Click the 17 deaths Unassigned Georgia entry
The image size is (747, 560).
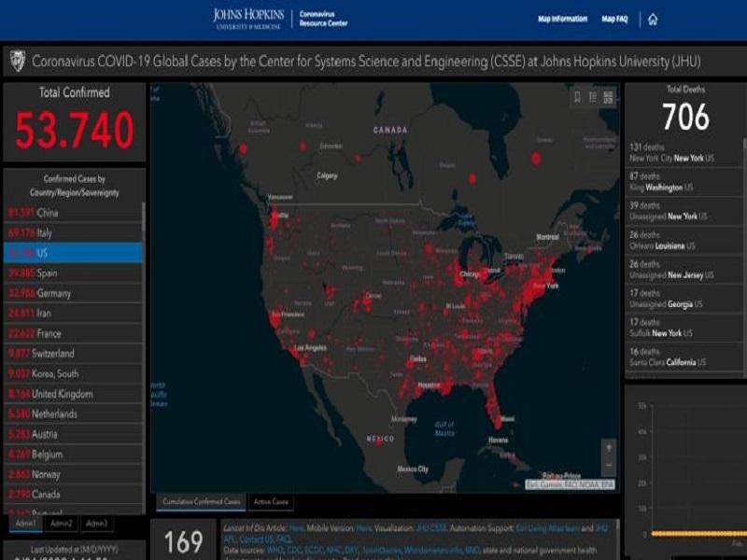click(684, 299)
